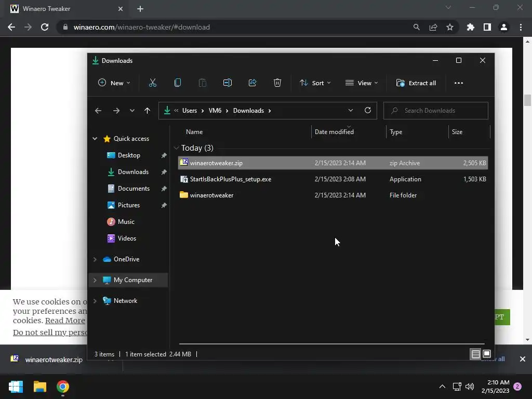Viewport: 532px width, 399px height.
Task: Select Music in the sidebar
Action: [126, 221]
